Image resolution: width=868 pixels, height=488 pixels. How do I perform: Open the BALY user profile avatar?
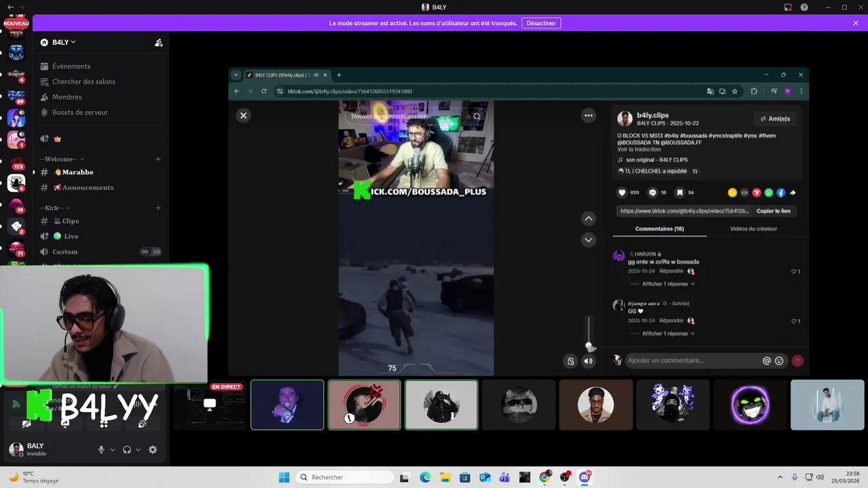[16, 449]
